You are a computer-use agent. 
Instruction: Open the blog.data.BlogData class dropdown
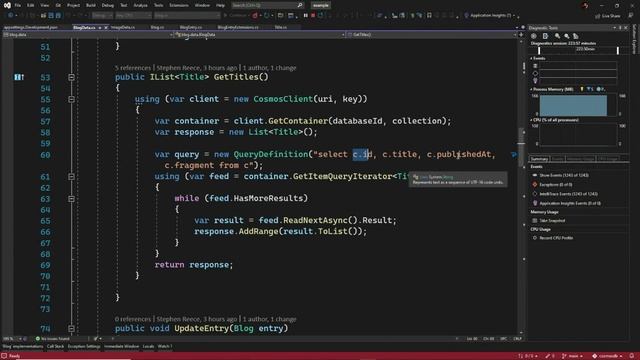click(260, 35)
